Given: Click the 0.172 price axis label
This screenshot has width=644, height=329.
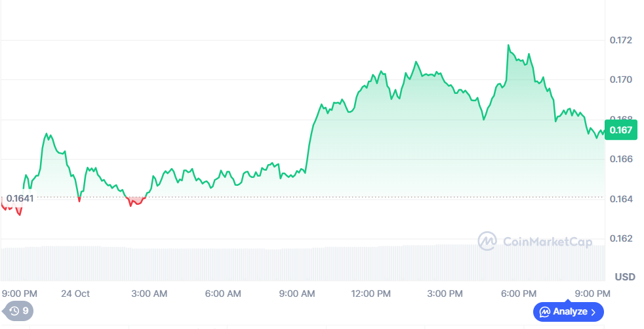Looking at the screenshot, I should tap(620, 41).
